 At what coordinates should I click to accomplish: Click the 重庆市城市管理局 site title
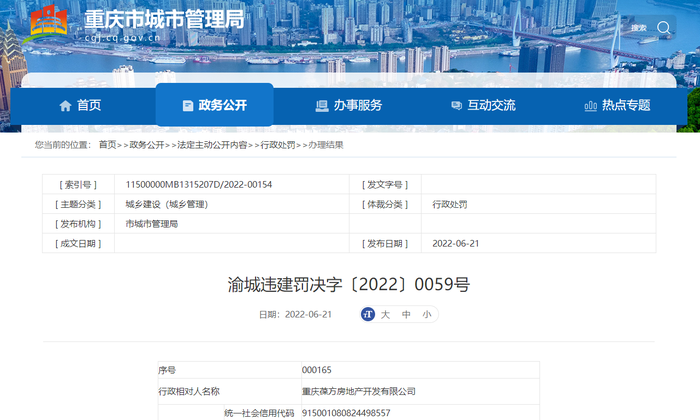tap(164, 19)
